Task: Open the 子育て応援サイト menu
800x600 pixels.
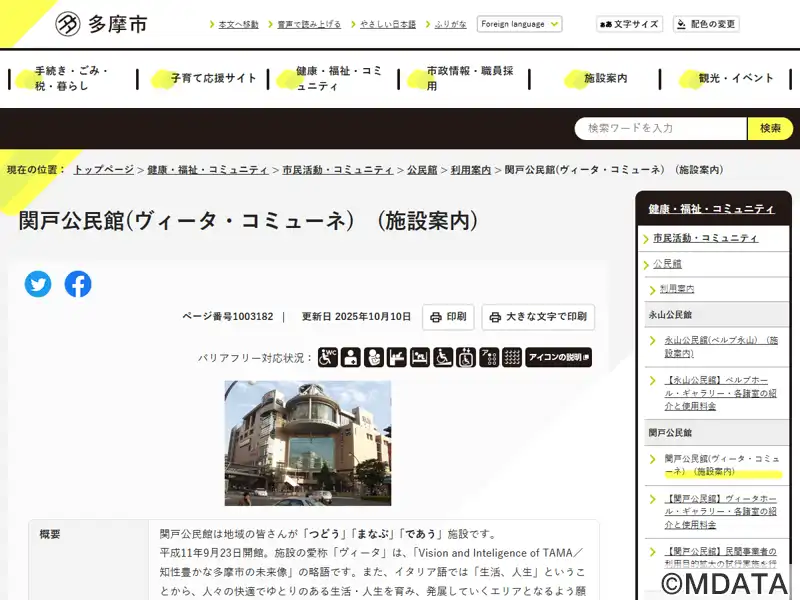Action: click(212, 78)
